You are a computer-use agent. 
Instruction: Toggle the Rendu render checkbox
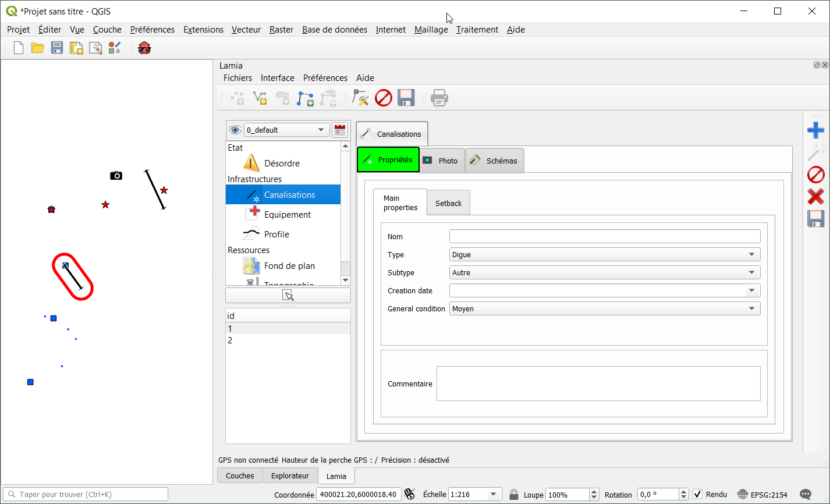[x=697, y=494]
